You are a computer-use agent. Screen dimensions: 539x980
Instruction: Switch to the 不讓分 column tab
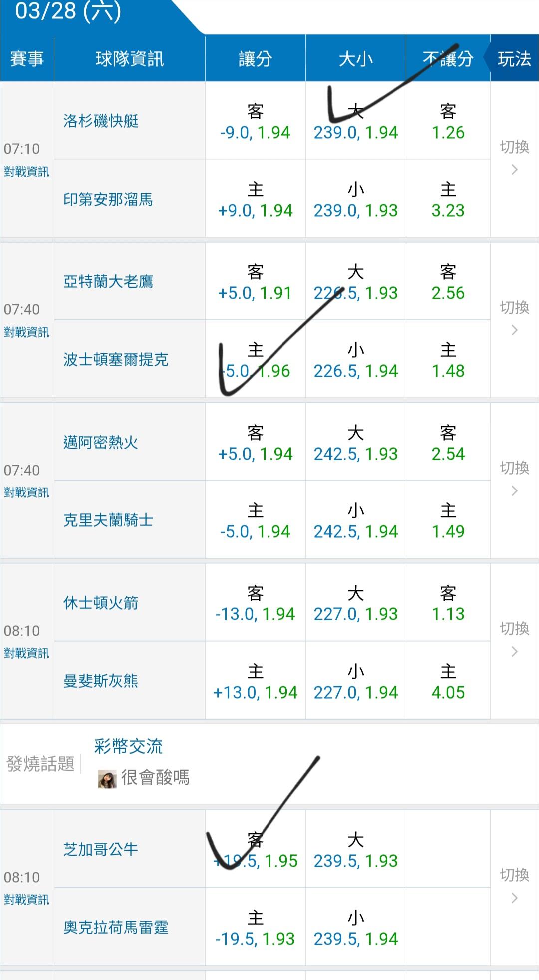click(x=448, y=59)
